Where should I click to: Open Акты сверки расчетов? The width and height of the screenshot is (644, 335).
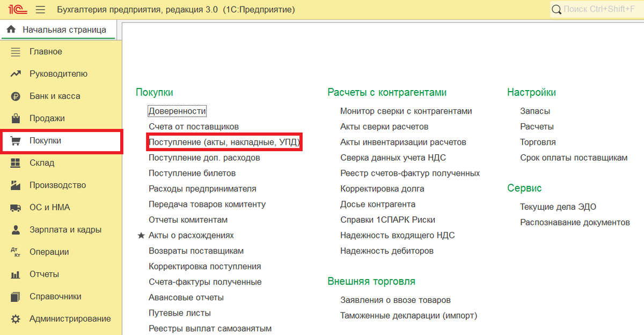tap(384, 127)
